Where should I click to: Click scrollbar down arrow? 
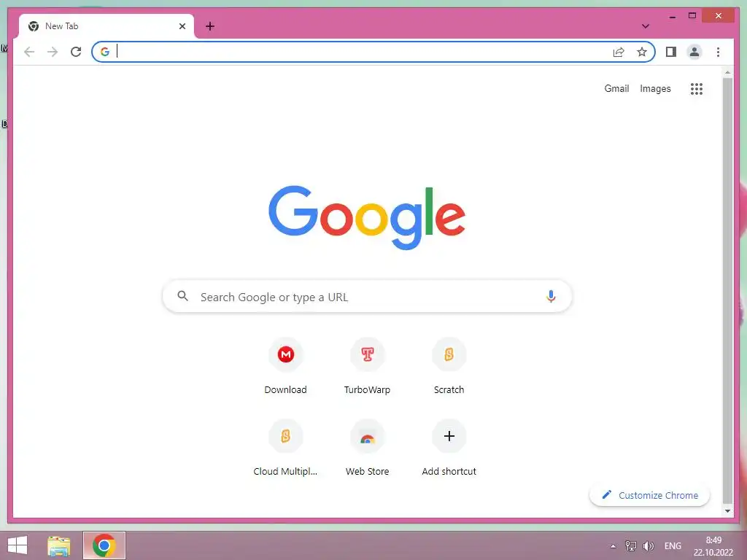point(727,511)
